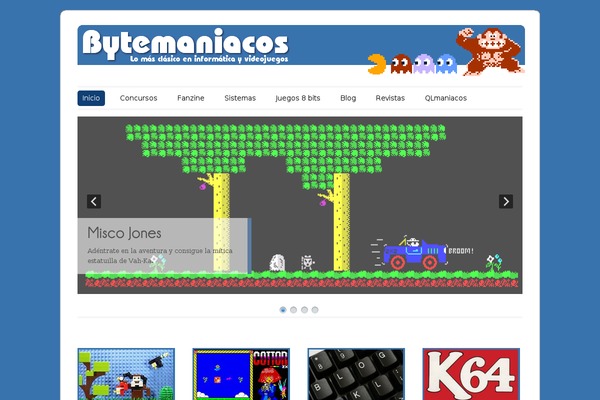Click the Misco Jones game slide image
Screen dimensions: 600x400
click(x=300, y=205)
